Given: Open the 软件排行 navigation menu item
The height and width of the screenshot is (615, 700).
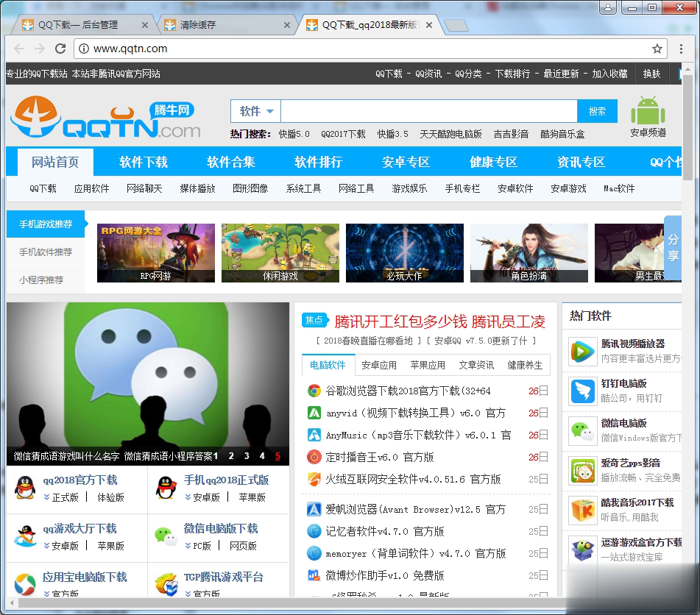Looking at the screenshot, I should pyautogui.click(x=318, y=162).
